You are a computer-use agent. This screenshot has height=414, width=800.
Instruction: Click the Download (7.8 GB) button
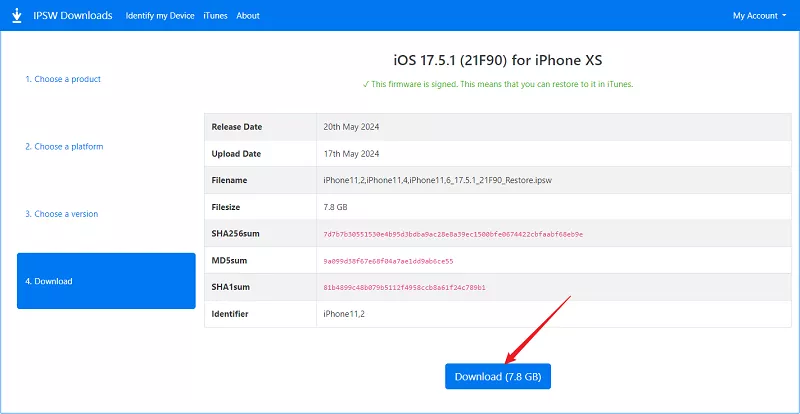(x=498, y=377)
